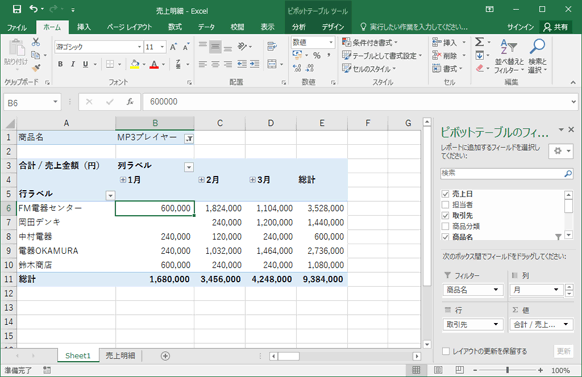Click セルのスタイル button

tap(369, 69)
